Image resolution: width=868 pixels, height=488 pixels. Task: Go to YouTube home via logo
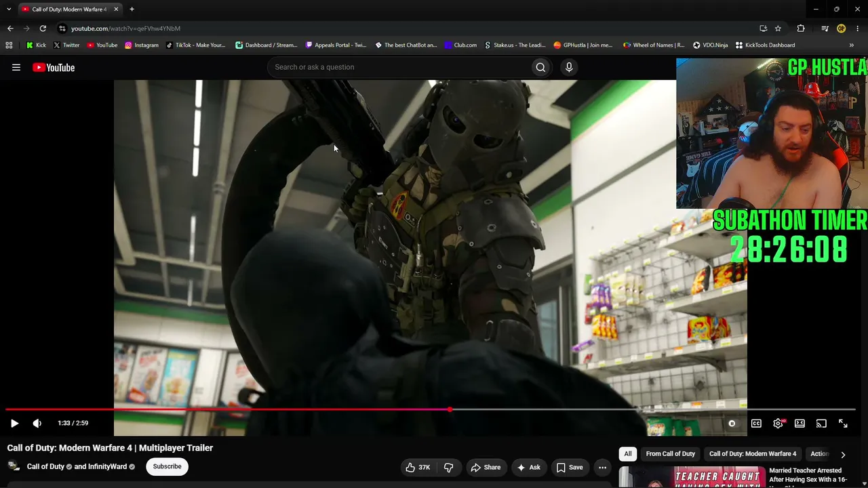point(54,67)
